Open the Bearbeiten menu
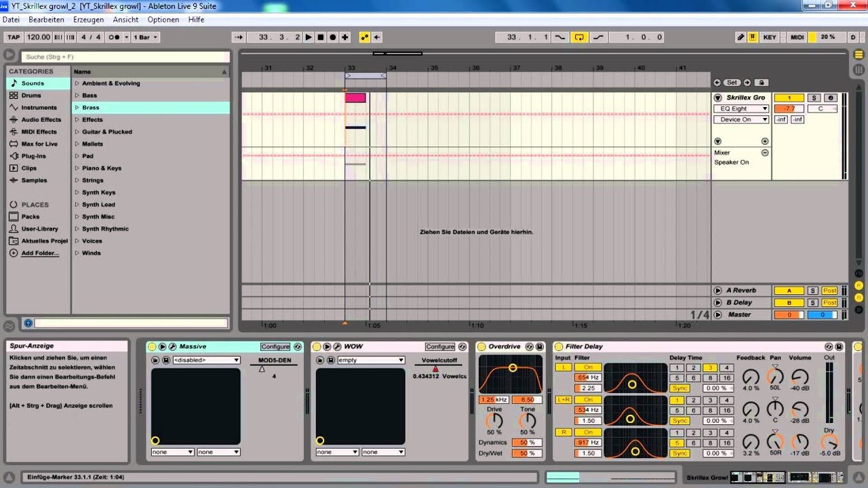Screen dimensions: 868x488 pos(46,20)
